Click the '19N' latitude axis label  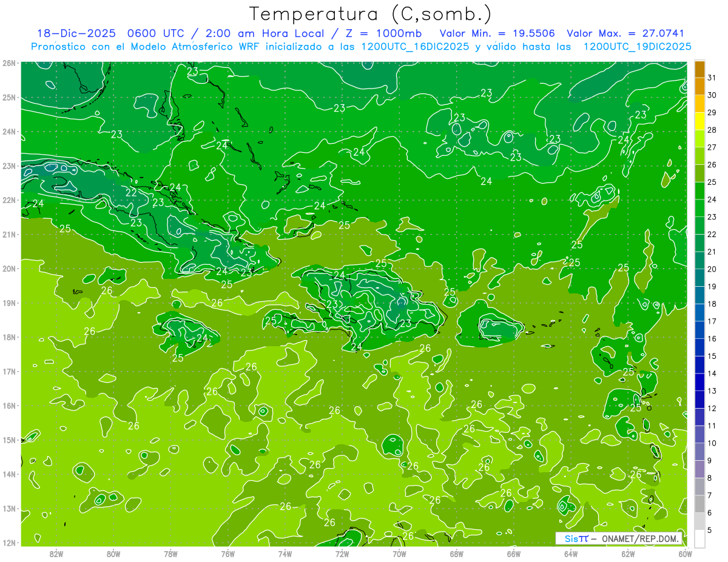pos(9,303)
